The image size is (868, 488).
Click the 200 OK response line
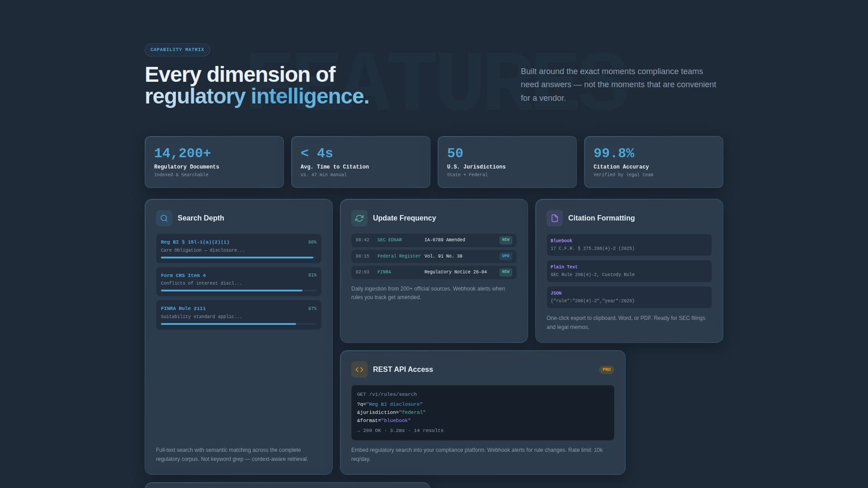click(400, 431)
